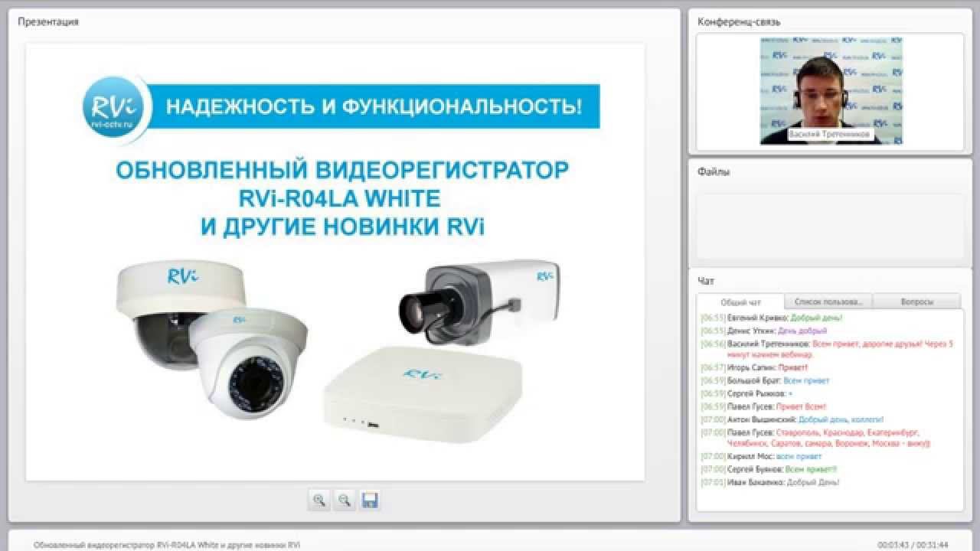
Task: Select Иван Бакаленко's 'Добрый День!' message
Action: tap(770, 482)
